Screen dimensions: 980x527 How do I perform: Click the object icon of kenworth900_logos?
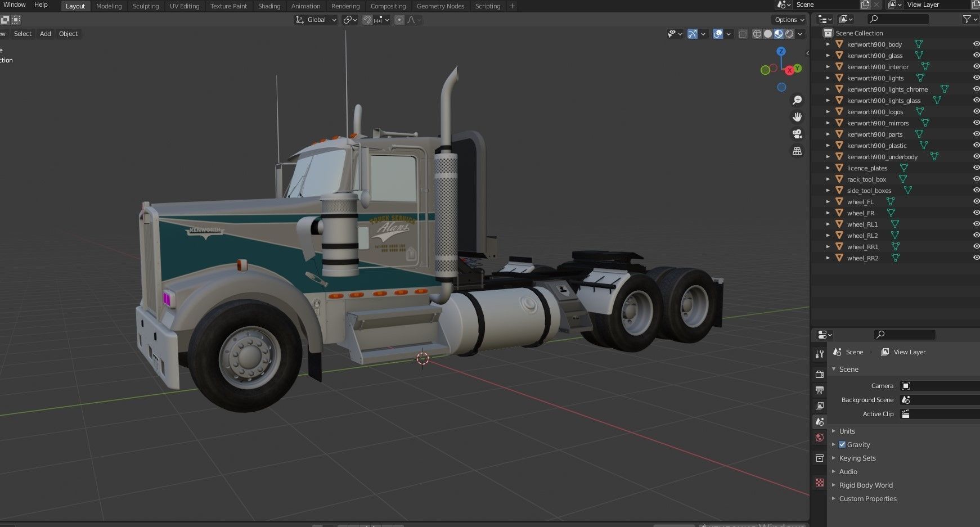tap(839, 112)
